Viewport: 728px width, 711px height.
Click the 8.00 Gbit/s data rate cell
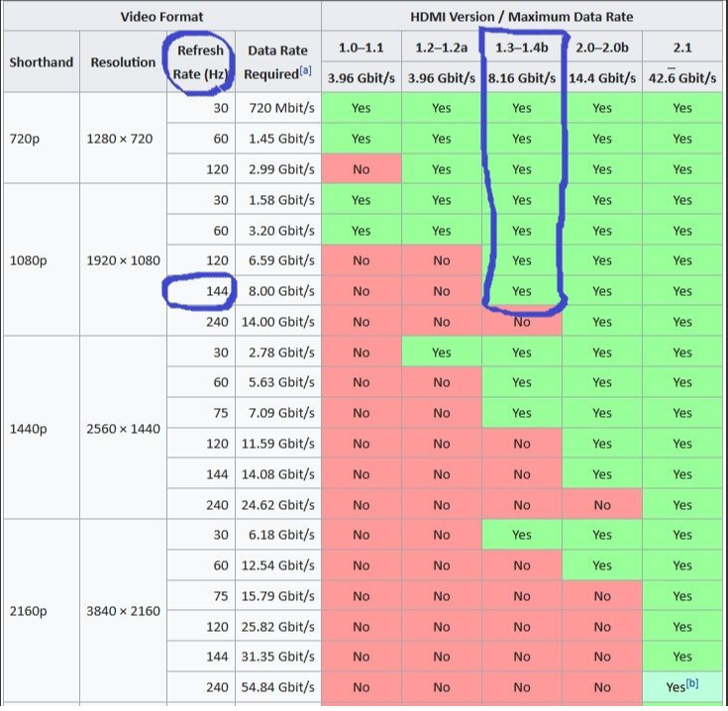point(278,291)
